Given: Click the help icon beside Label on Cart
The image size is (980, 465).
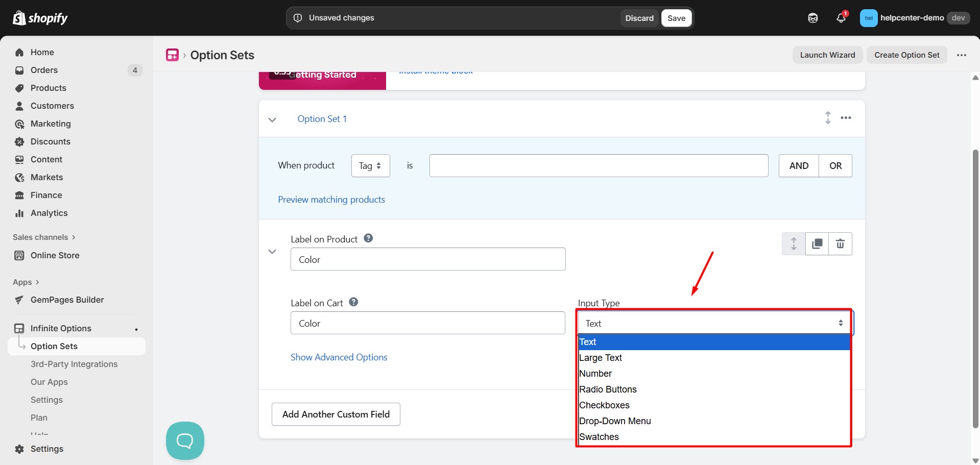Looking at the screenshot, I should pyautogui.click(x=353, y=302).
